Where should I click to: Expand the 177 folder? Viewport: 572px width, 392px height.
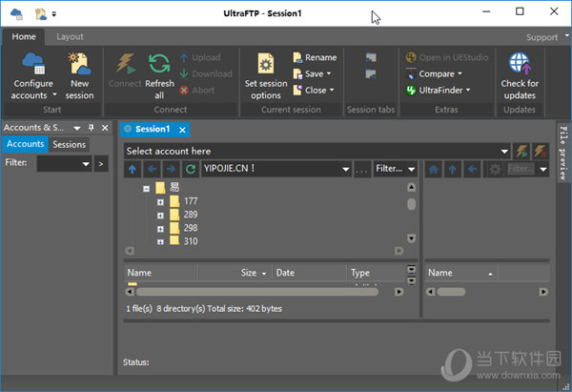(x=160, y=202)
